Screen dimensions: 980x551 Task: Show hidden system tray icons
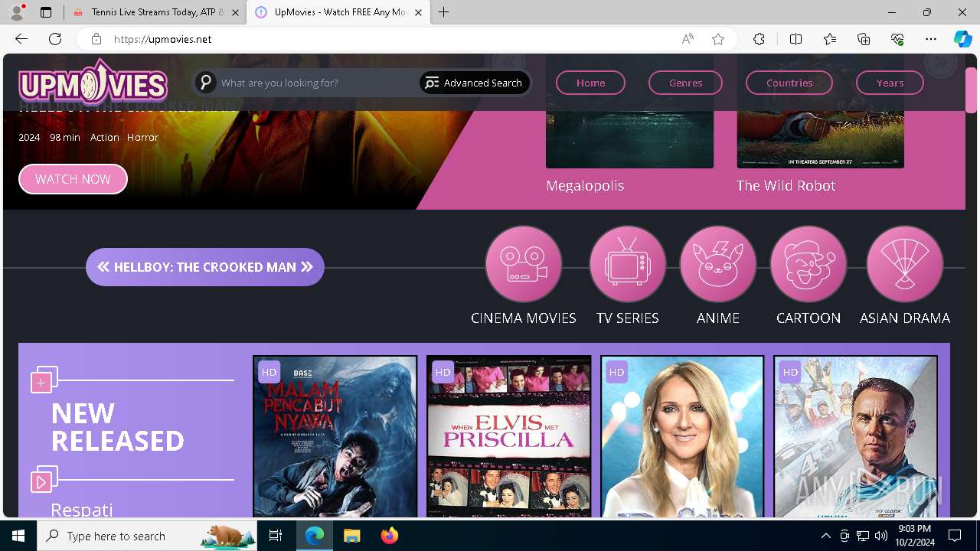coord(825,536)
